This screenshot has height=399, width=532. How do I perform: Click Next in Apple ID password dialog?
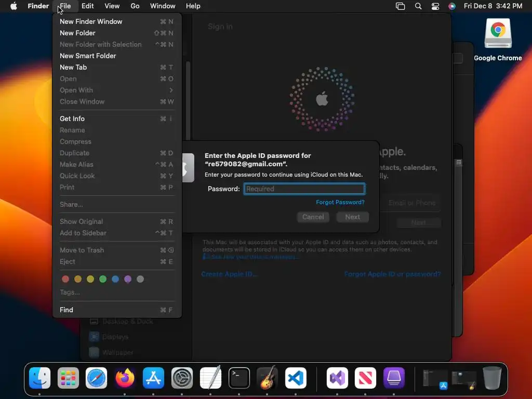click(x=353, y=217)
